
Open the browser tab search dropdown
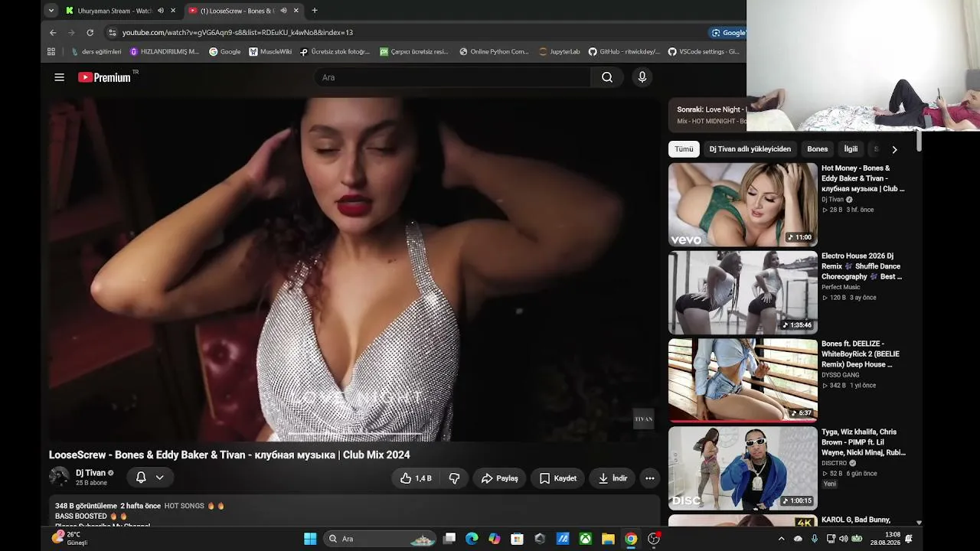[51, 11]
